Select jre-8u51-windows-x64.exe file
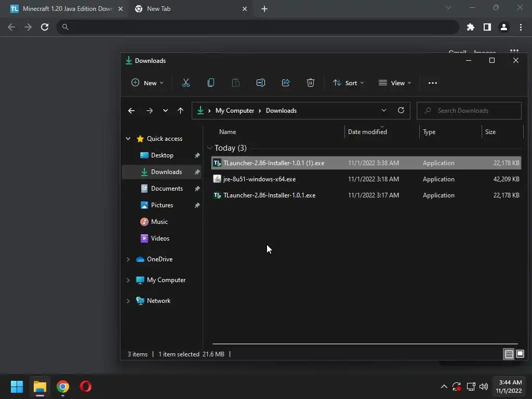The width and height of the screenshot is (532, 399). click(366, 179)
